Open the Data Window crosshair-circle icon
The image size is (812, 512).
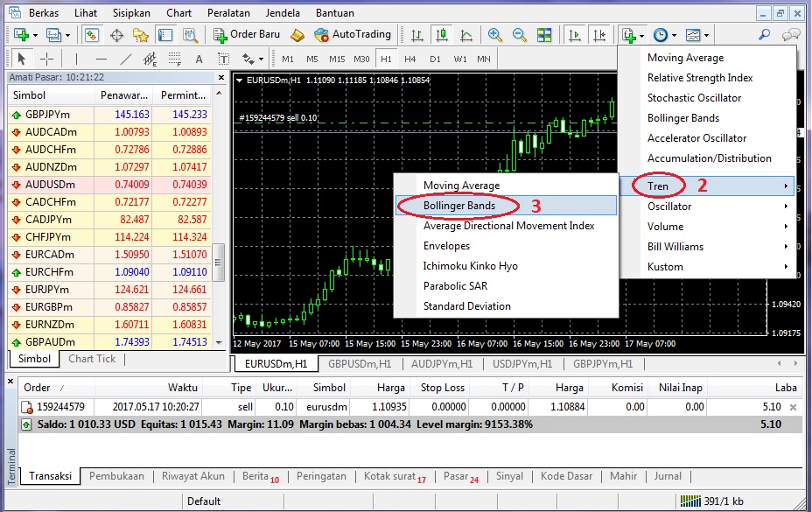pos(117,35)
